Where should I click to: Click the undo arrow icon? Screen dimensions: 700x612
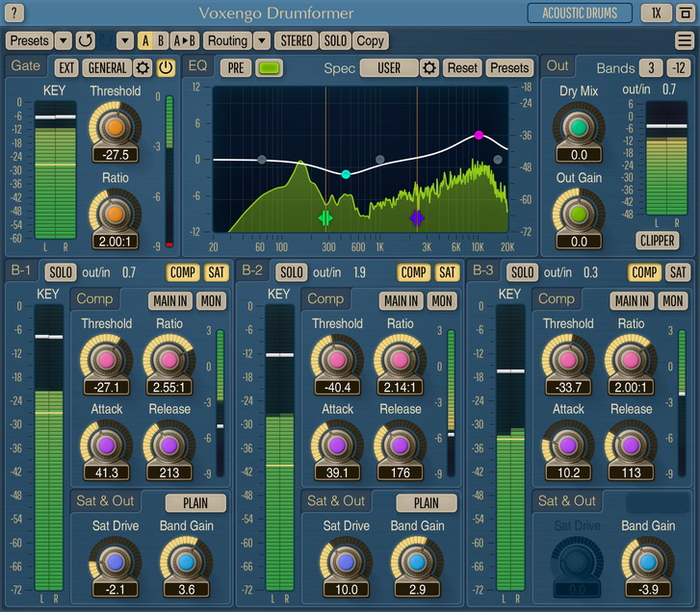click(x=85, y=41)
